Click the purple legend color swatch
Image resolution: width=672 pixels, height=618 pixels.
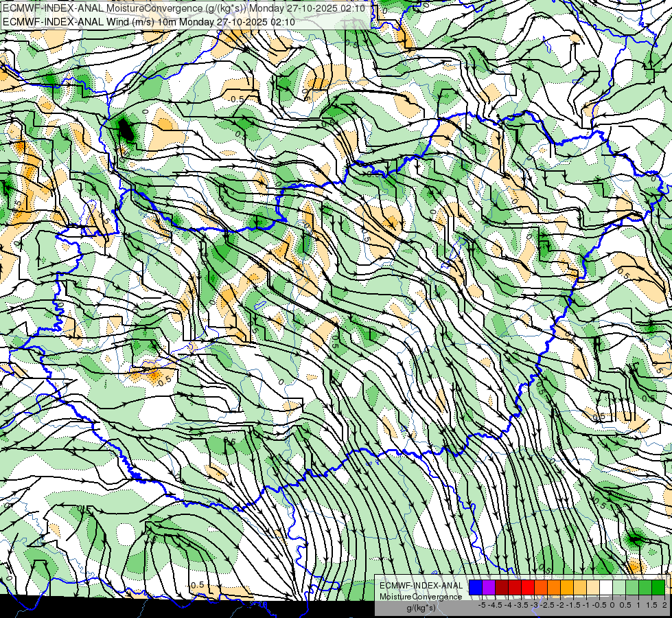(x=489, y=588)
